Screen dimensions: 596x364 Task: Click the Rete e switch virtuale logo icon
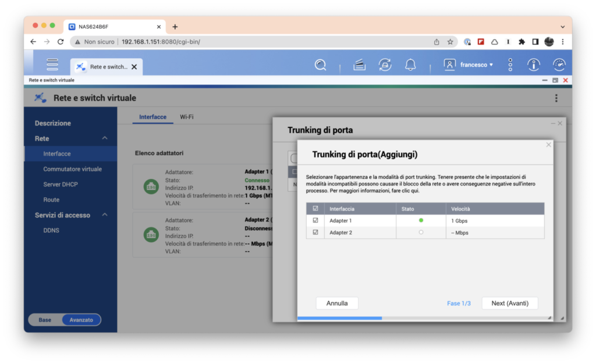pos(40,98)
